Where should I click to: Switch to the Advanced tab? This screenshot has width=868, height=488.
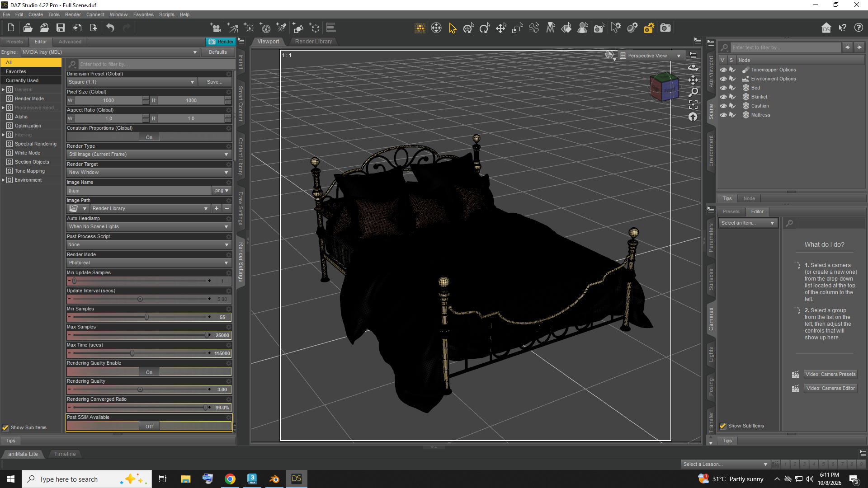[70, 42]
